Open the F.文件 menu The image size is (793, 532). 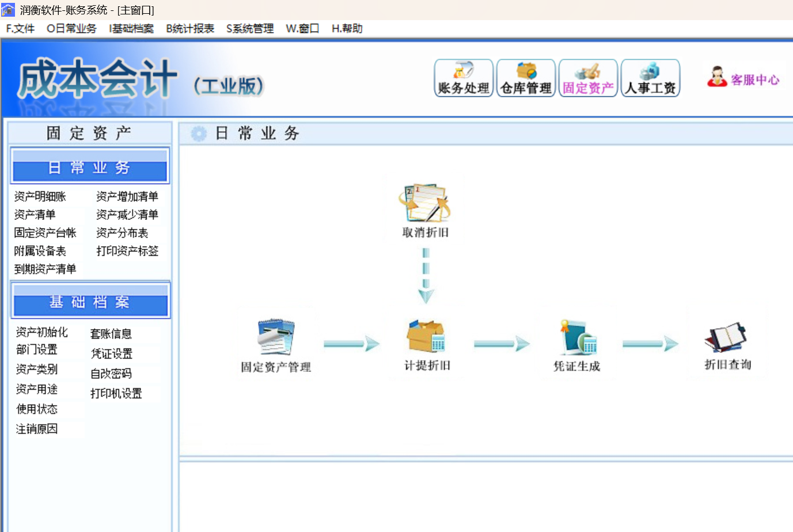tap(20, 29)
